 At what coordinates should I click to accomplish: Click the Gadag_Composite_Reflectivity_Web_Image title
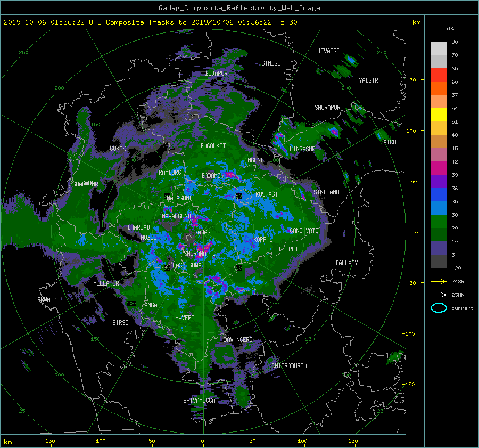point(239,8)
